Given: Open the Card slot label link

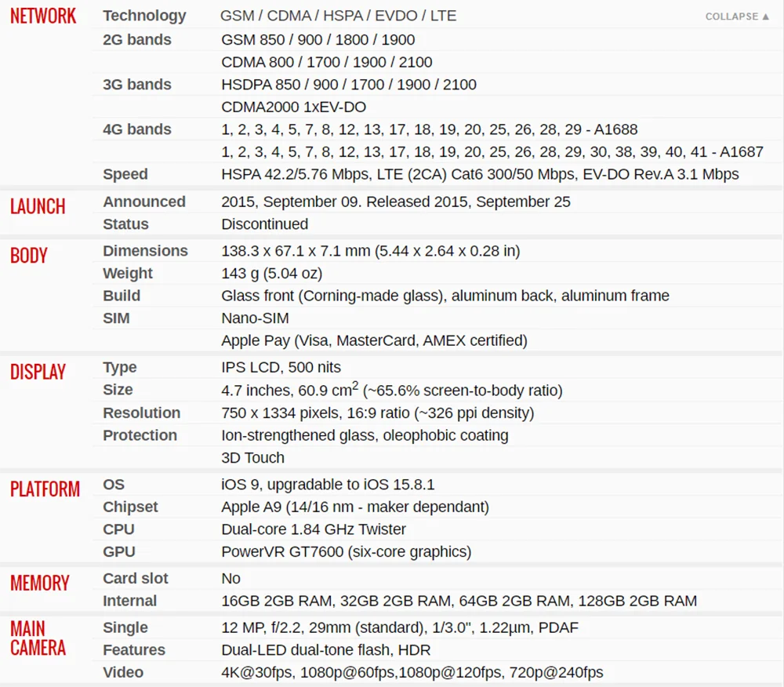Looking at the screenshot, I should 135,579.
